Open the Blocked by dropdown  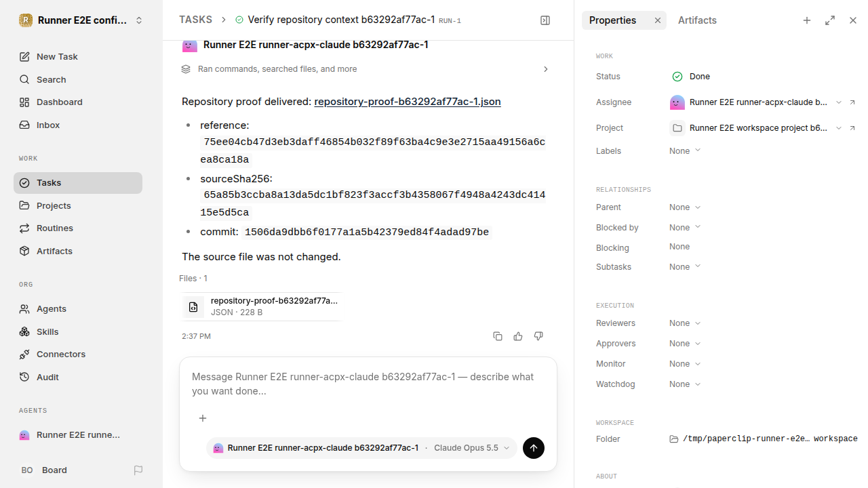[685, 228]
